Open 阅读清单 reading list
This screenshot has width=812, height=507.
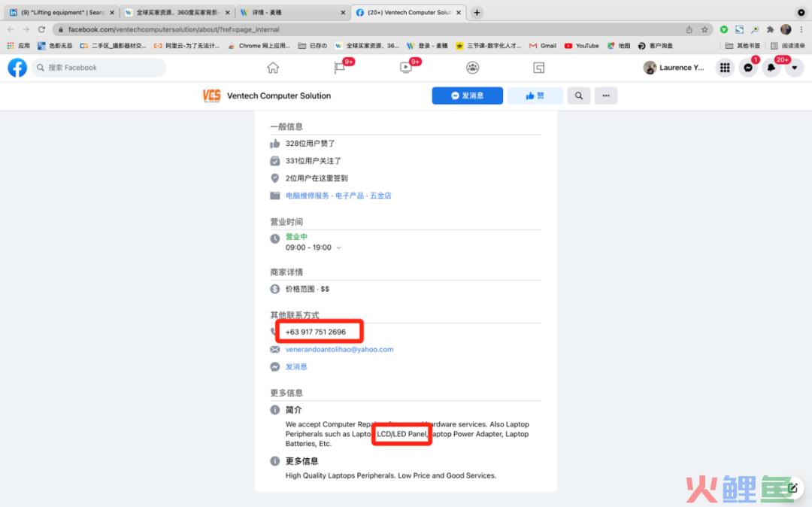(x=788, y=46)
